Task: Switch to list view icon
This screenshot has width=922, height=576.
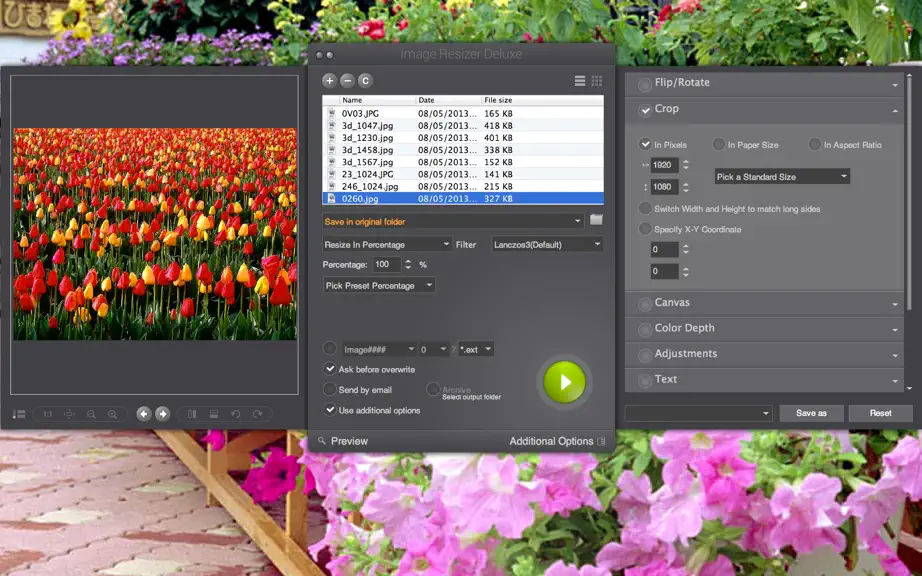Action: (x=580, y=81)
